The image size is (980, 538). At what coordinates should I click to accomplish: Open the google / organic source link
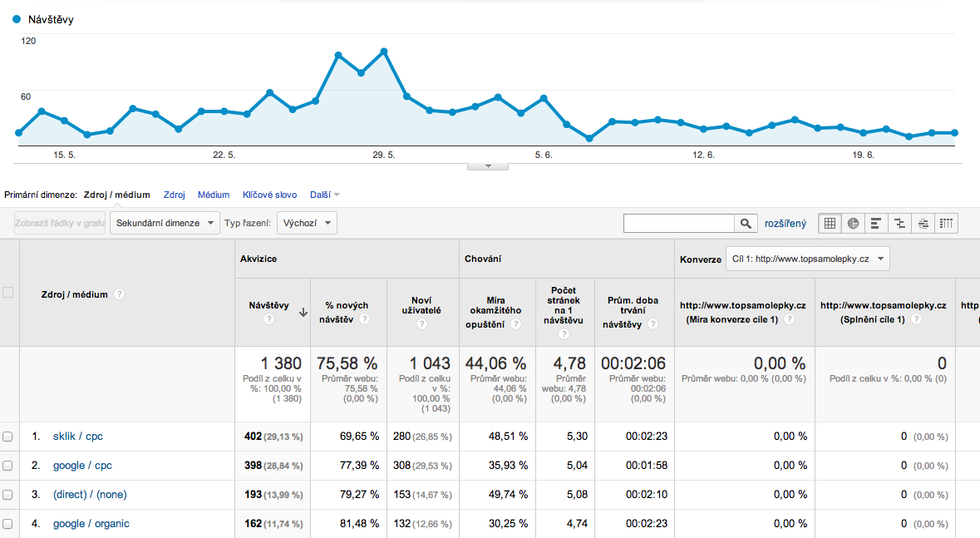(x=91, y=524)
